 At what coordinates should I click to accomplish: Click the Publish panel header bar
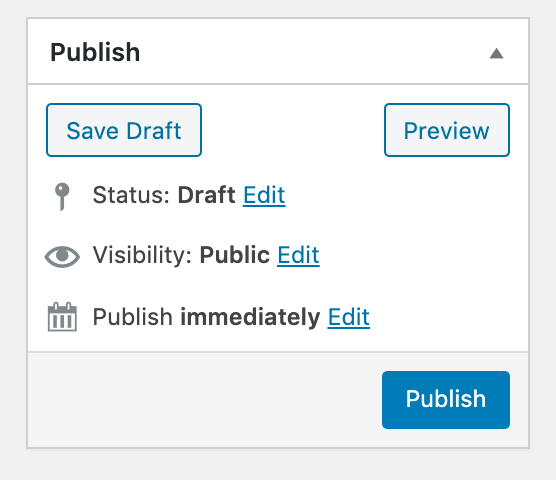(278, 51)
